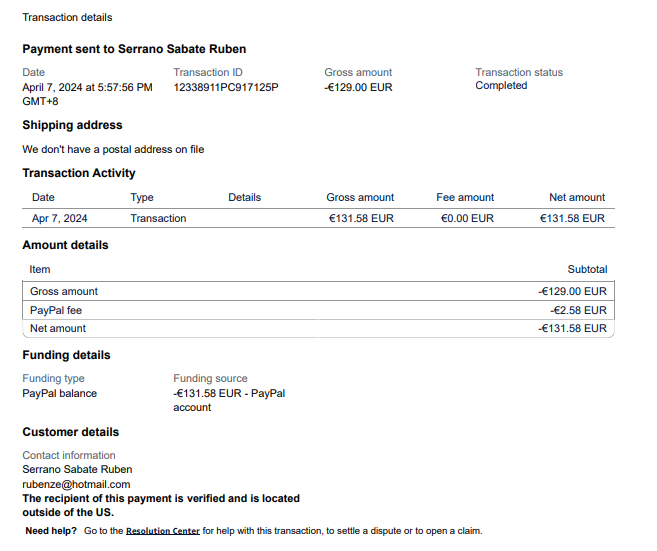The image size is (657, 551).
Task: Click the 'Type' column header in Transaction Activity
Action: point(142,197)
